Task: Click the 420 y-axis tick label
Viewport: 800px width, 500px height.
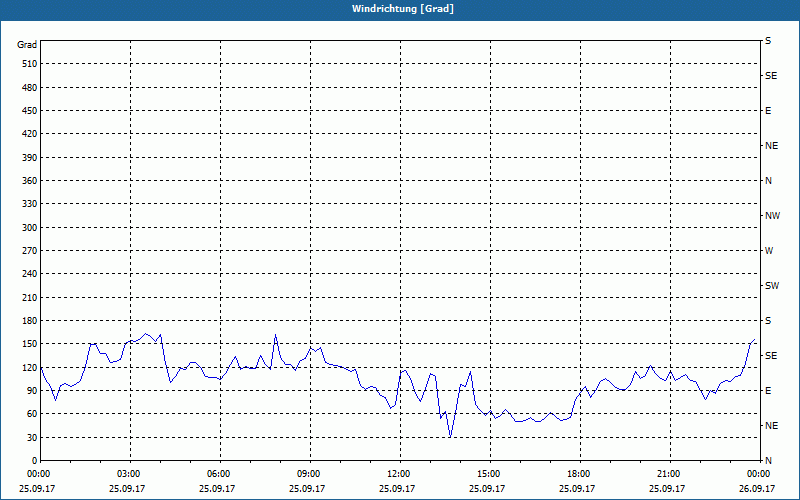Action: (x=30, y=134)
